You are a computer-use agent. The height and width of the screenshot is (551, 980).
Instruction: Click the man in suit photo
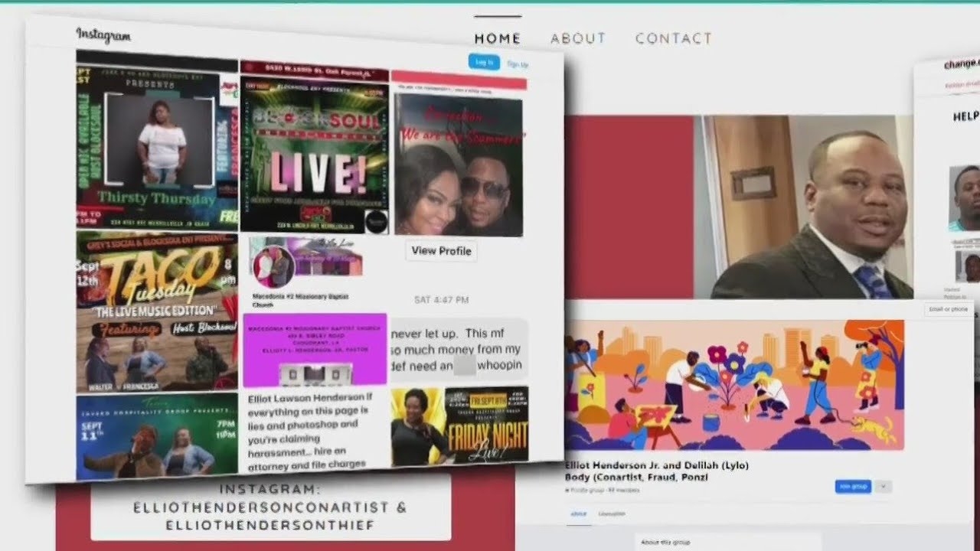click(x=804, y=207)
